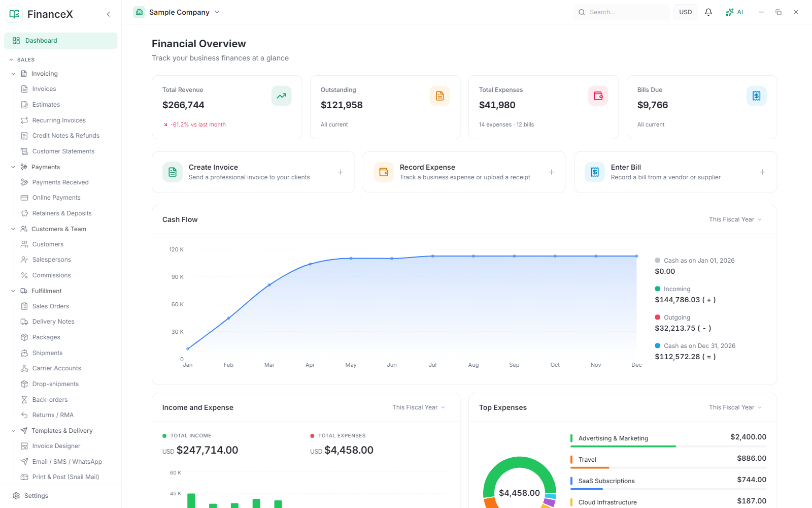Click the plus on Record Expense card

[x=552, y=172]
